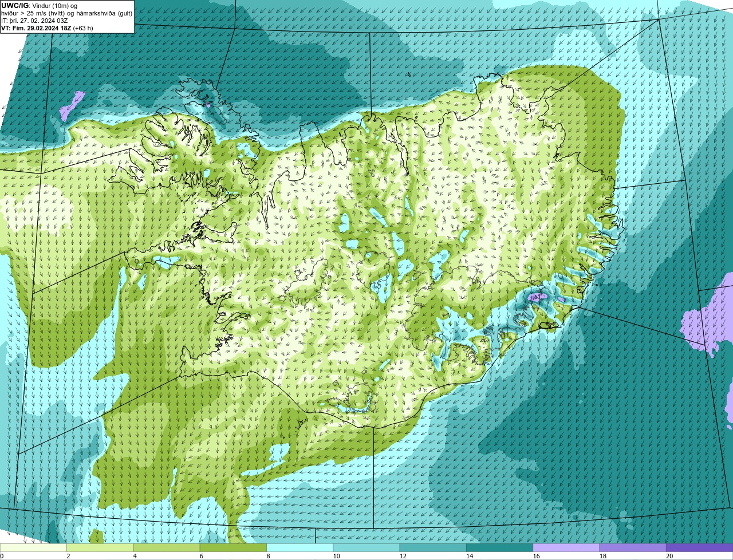Select the 8–10 m/s pale cyan swatch

[299, 547]
